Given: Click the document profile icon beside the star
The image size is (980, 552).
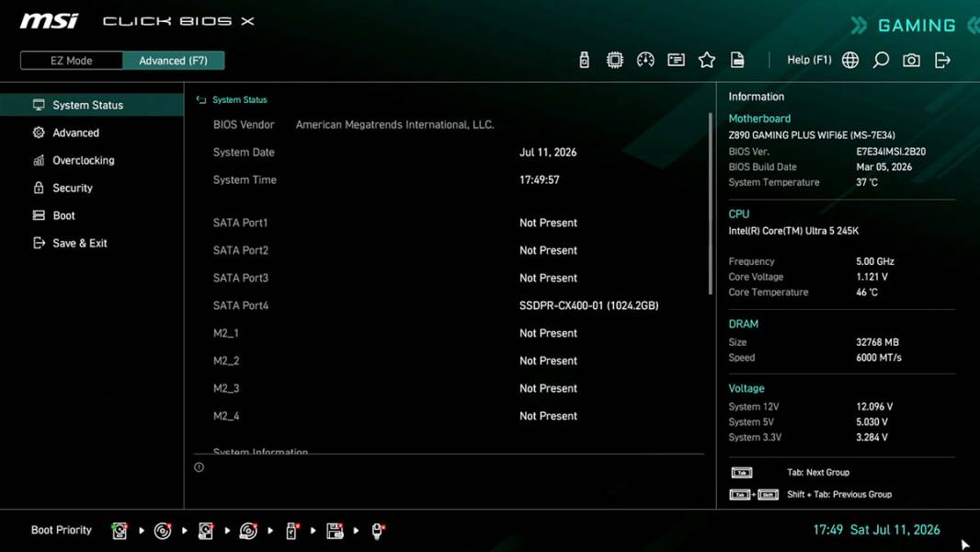Looking at the screenshot, I should (737, 60).
